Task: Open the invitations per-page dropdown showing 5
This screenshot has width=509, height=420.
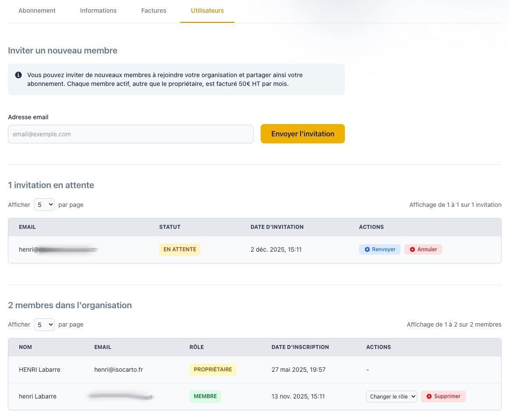Action: (x=44, y=204)
